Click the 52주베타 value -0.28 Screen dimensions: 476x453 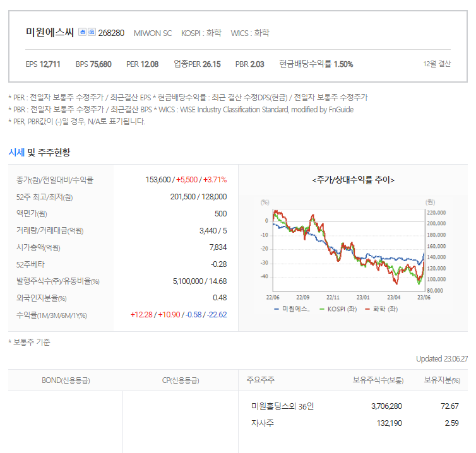click(x=219, y=264)
